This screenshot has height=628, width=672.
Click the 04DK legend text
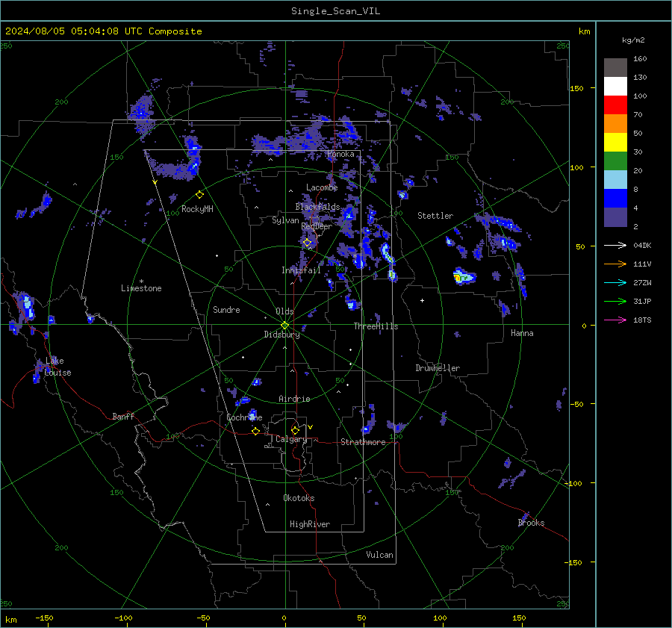(x=642, y=246)
